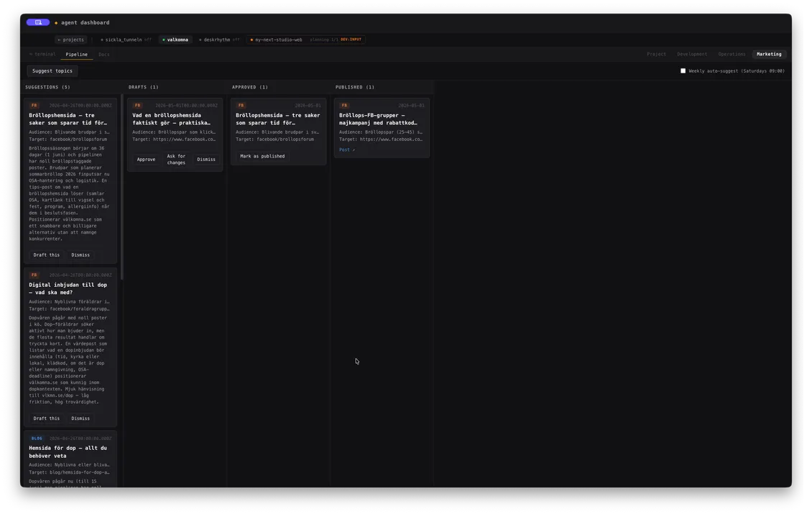The width and height of the screenshot is (812, 514).
Task: Click the PUBLISHED (1) column header
Action: [x=355, y=87]
